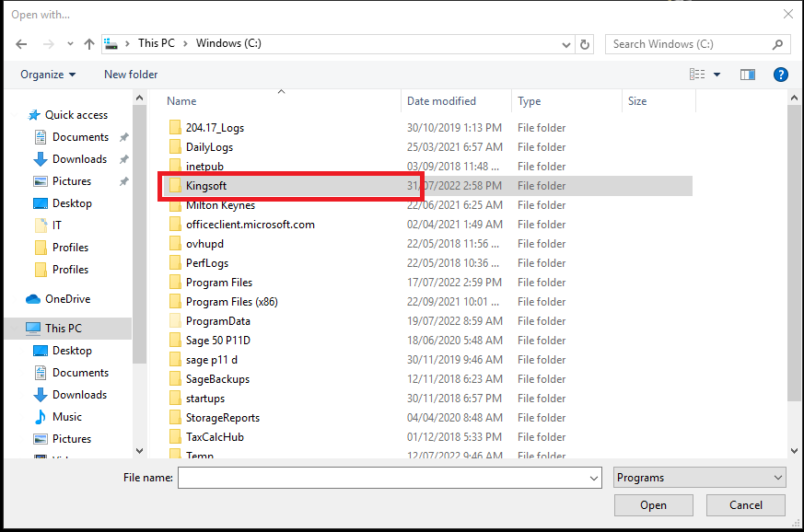Select the DailyLogs folder icon
Viewport: 804px width, 532px height.
(175, 147)
